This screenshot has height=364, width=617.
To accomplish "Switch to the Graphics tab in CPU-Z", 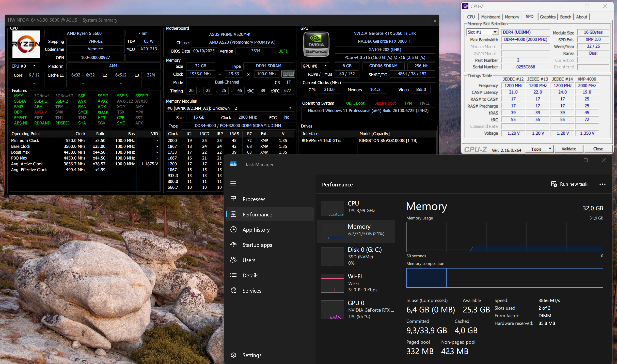I will (x=547, y=17).
